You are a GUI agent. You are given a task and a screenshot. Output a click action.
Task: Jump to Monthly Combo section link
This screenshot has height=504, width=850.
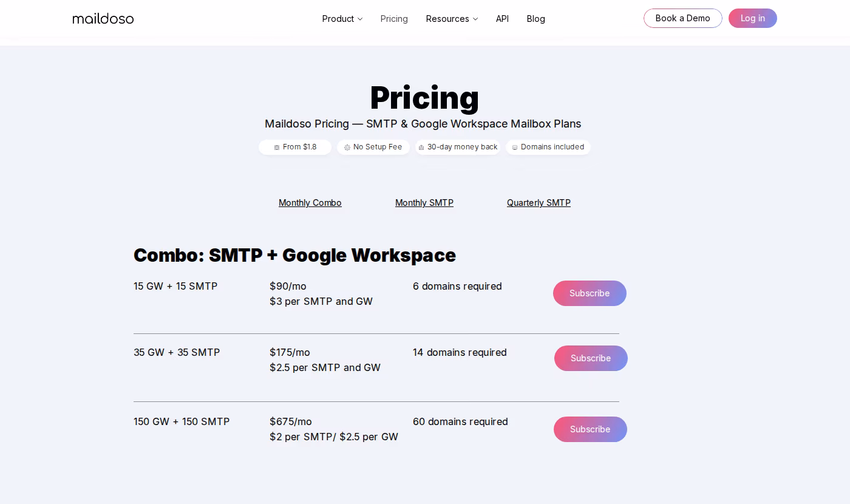point(310,203)
